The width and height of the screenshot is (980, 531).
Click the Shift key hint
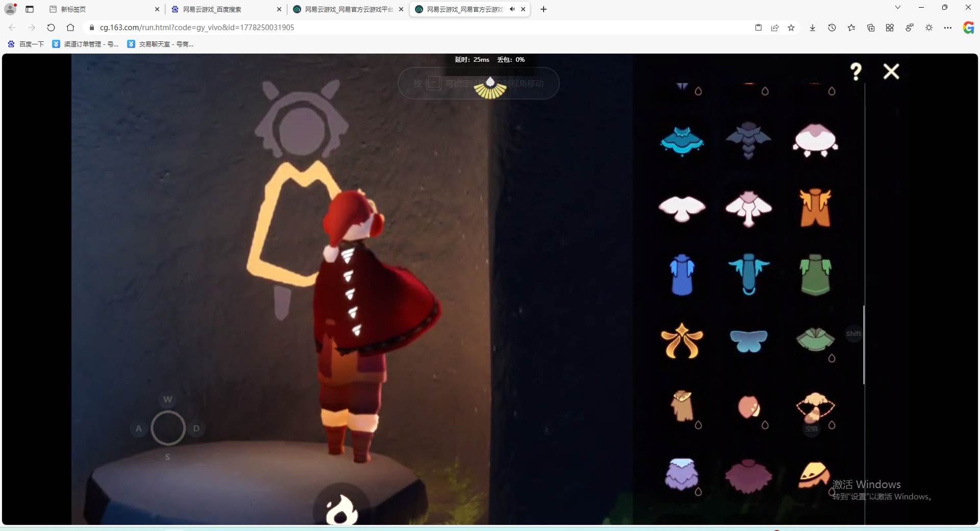853,334
